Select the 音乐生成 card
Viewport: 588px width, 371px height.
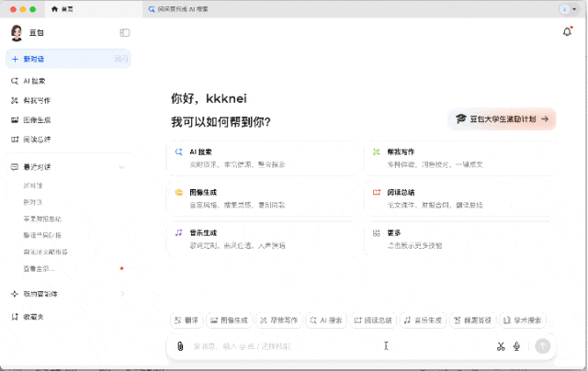pyautogui.click(x=262, y=239)
